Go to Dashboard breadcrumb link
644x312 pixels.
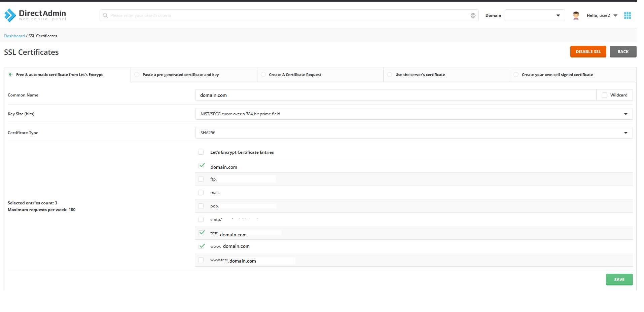pos(14,36)
